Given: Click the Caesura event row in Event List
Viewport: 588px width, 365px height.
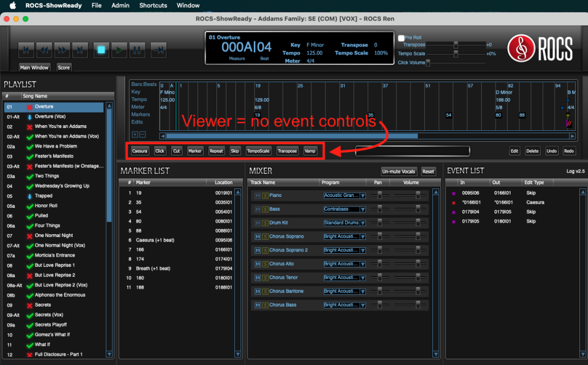Looking at the screenshot, I should pos(513,203).
